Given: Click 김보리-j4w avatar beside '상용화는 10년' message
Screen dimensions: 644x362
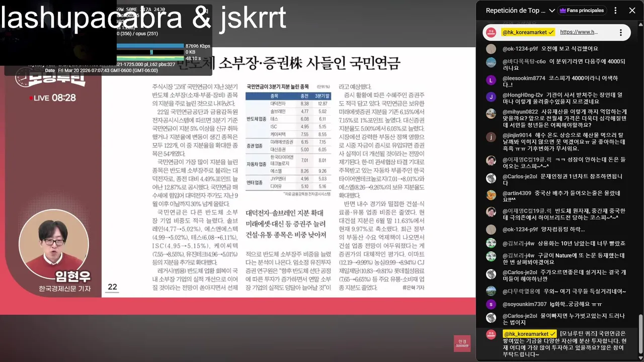Looking at the screenshot, I should 491,243.
